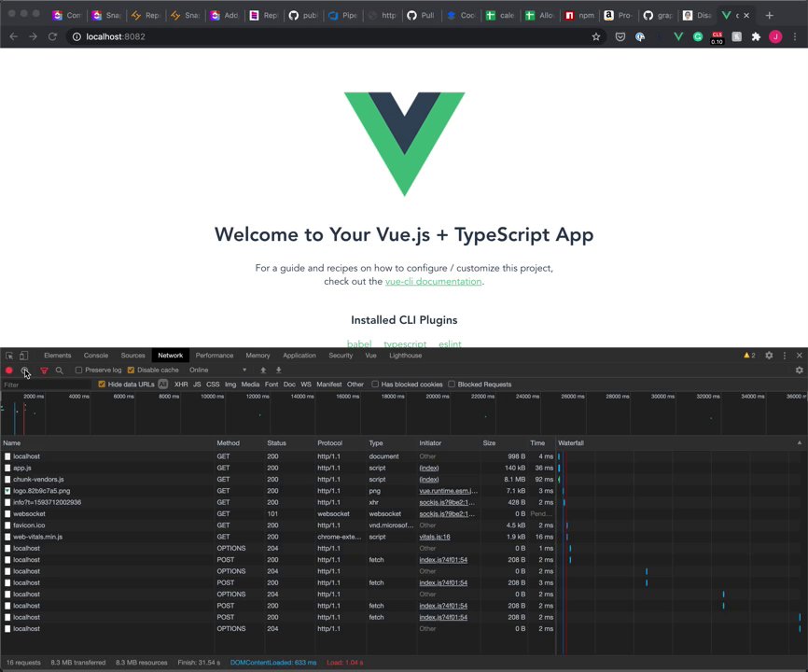Viewport: 808px width, 672px height.
Task: Open the Vue devtools tab
Action: tap(371, 356)
